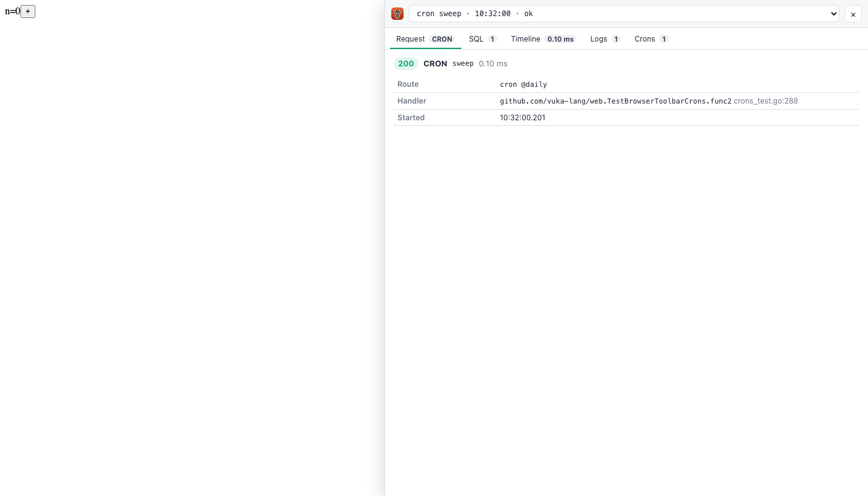
Task: Click the bold CRON method label
Action: [x=435, y=64]
